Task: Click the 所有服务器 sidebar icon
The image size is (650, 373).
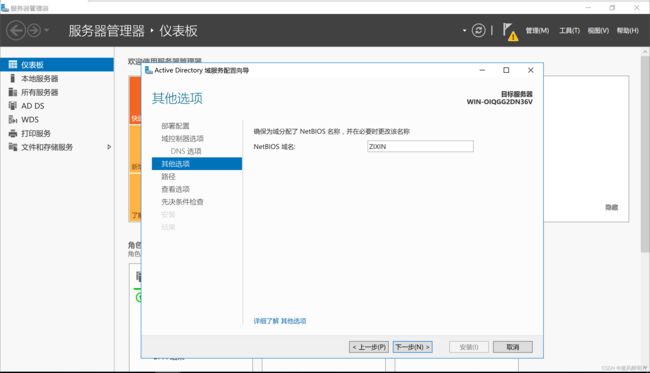Action: [13, 92]
